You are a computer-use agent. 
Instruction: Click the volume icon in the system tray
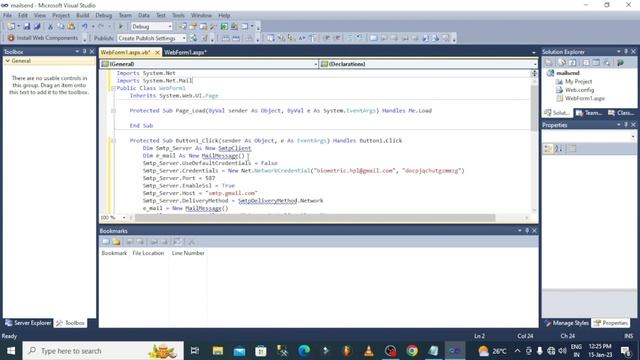click(562, 351)
